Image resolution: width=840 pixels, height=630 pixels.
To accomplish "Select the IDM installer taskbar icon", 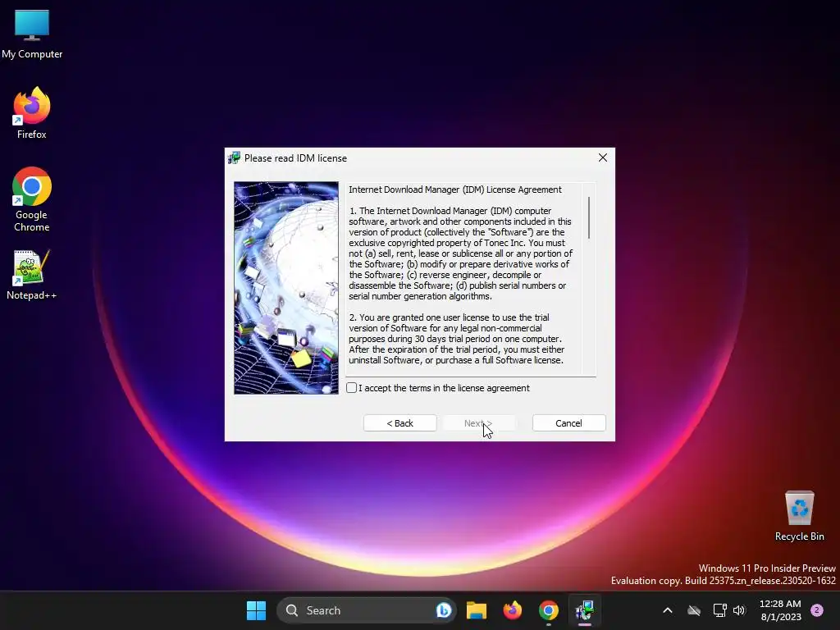I will pos(584,610).
